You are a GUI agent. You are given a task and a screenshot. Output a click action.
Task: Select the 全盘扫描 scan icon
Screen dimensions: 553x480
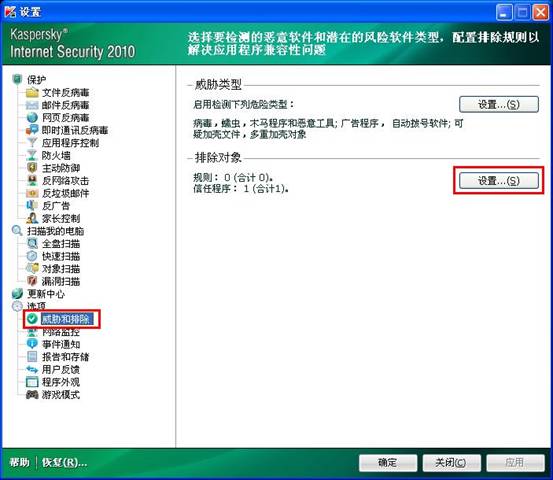(x=32, y=243)
